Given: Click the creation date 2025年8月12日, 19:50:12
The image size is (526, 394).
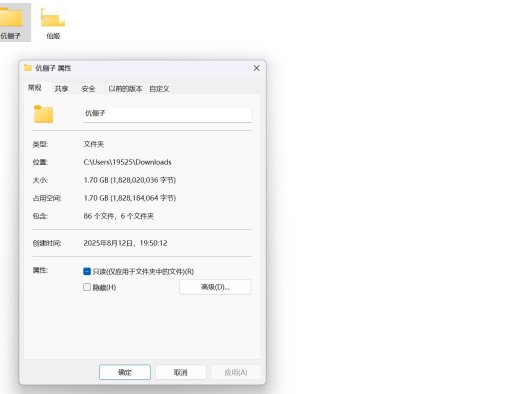Looking at the screenshot, I should point(125,243).
